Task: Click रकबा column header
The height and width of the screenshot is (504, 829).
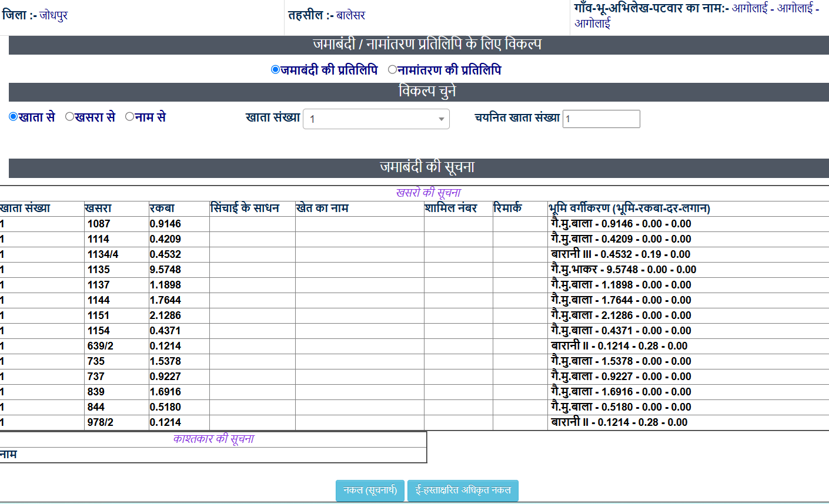Action: click(x=162, y=209)
